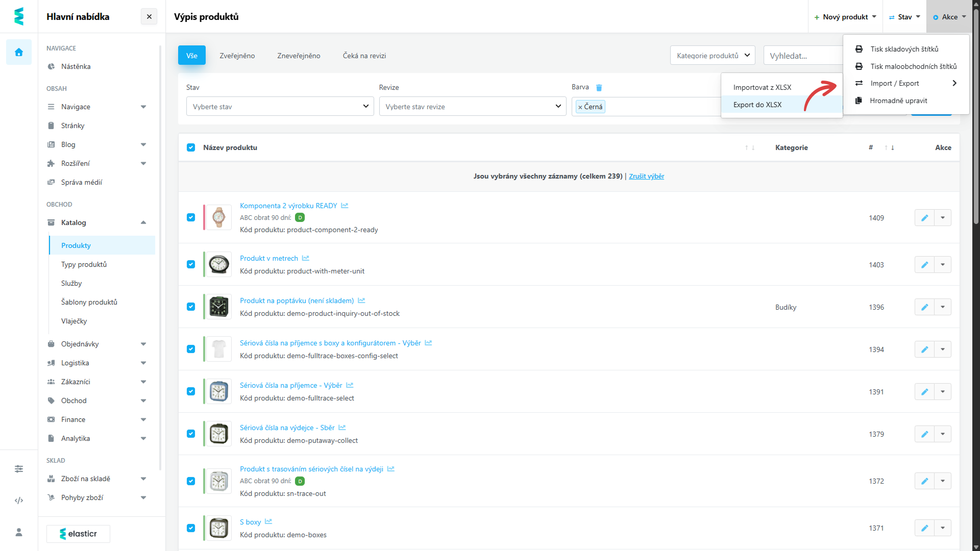Open the Nový produkt button

pos(845,17)
